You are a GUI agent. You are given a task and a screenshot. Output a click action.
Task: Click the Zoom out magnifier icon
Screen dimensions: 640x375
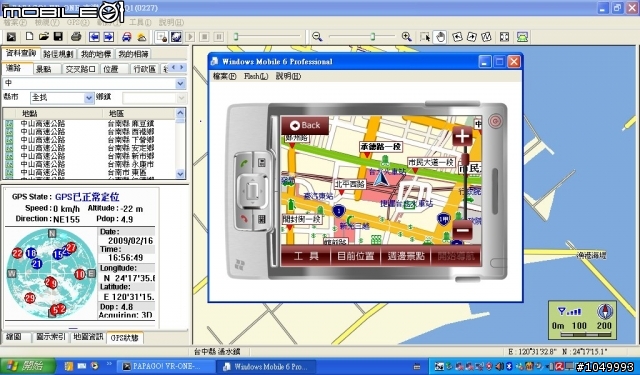pyautogui.click(x=317, y=37)
